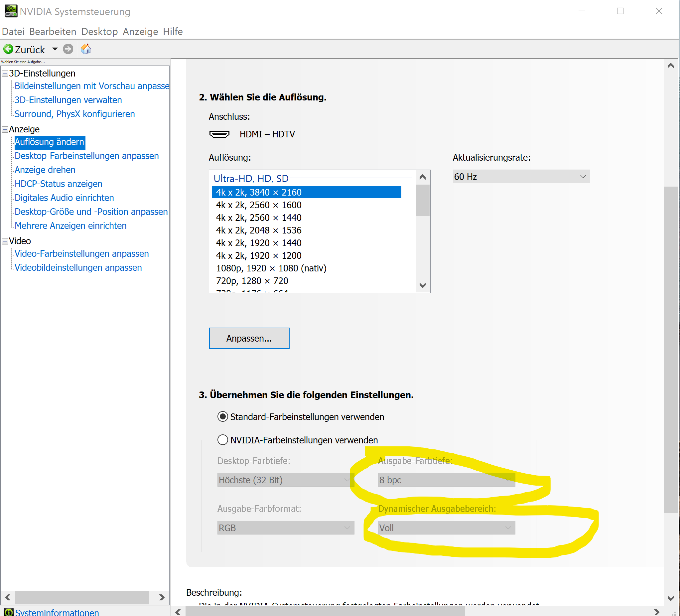Select 1080p, 1920 × 1080 (nativ) resolution
680x616 pixels.
pyautogui.click(x=271, y=268)
